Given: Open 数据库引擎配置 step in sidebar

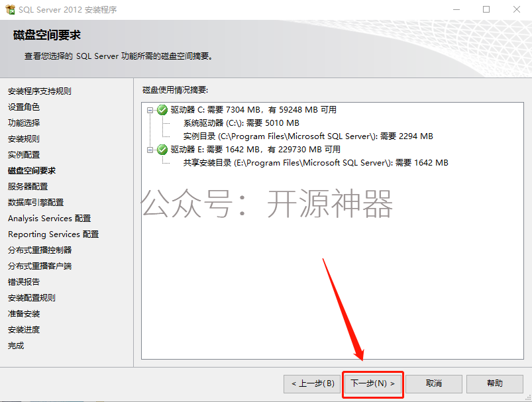Looking at the screenshot, I should pyautogui.click(x=36, y=203).
